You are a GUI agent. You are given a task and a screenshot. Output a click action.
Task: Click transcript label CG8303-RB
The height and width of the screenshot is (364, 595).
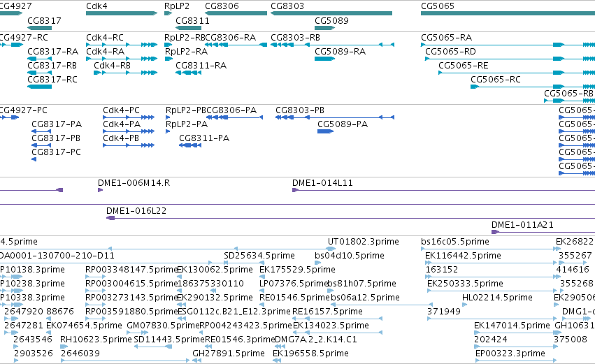(x=296, y=38)
